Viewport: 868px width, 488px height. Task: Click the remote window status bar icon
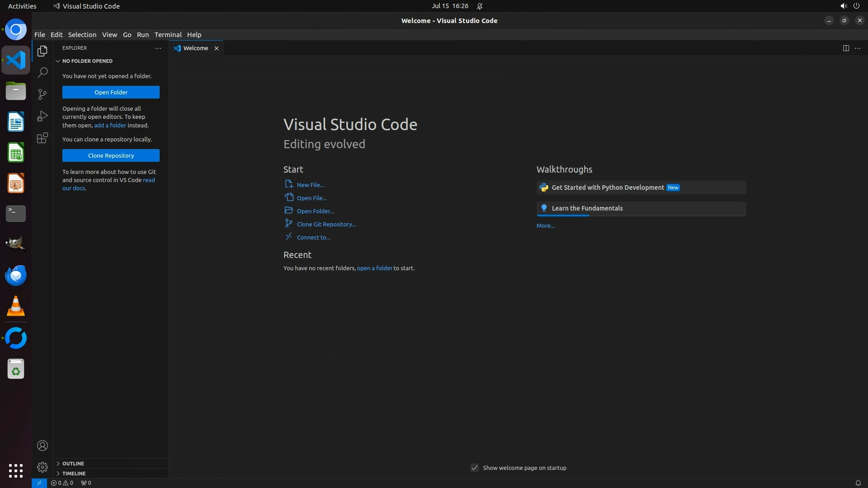tap(39, 483)
